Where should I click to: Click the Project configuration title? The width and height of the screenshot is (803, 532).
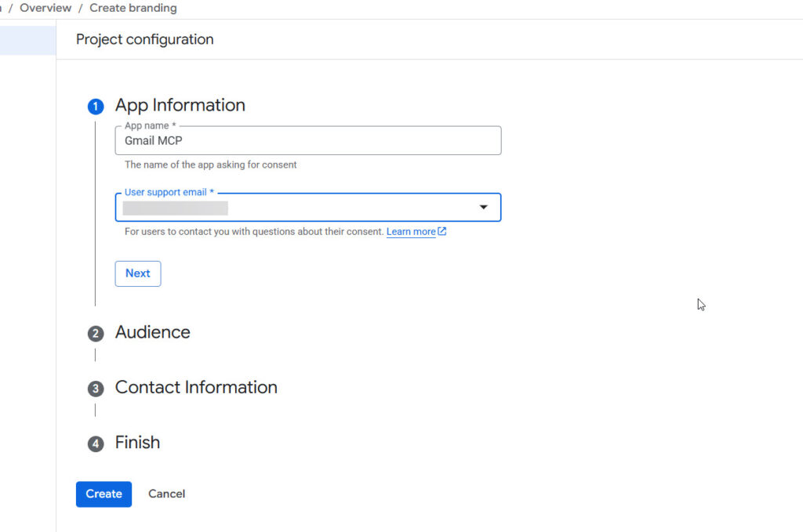pyautogui.click(x=144, y=39)
